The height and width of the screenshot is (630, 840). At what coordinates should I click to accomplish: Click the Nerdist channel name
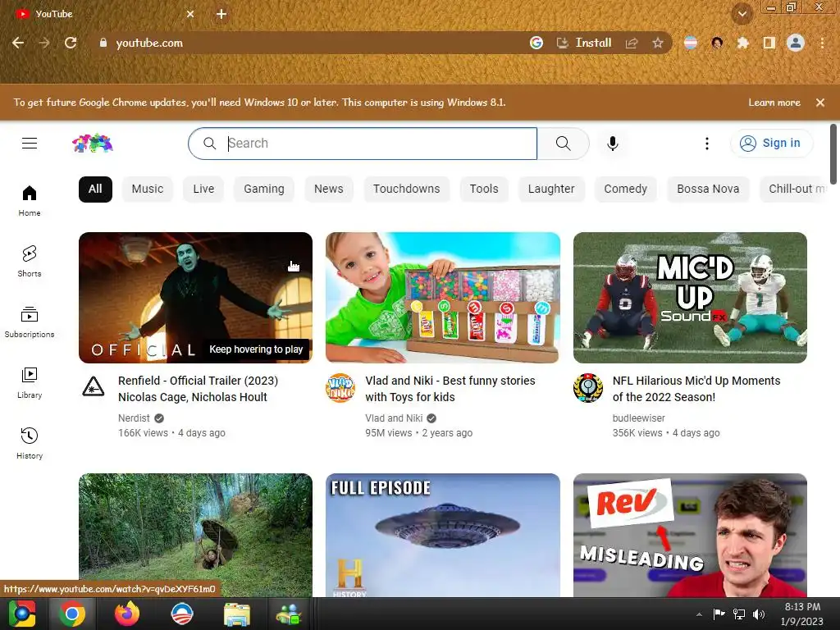[x=134, y=418]
